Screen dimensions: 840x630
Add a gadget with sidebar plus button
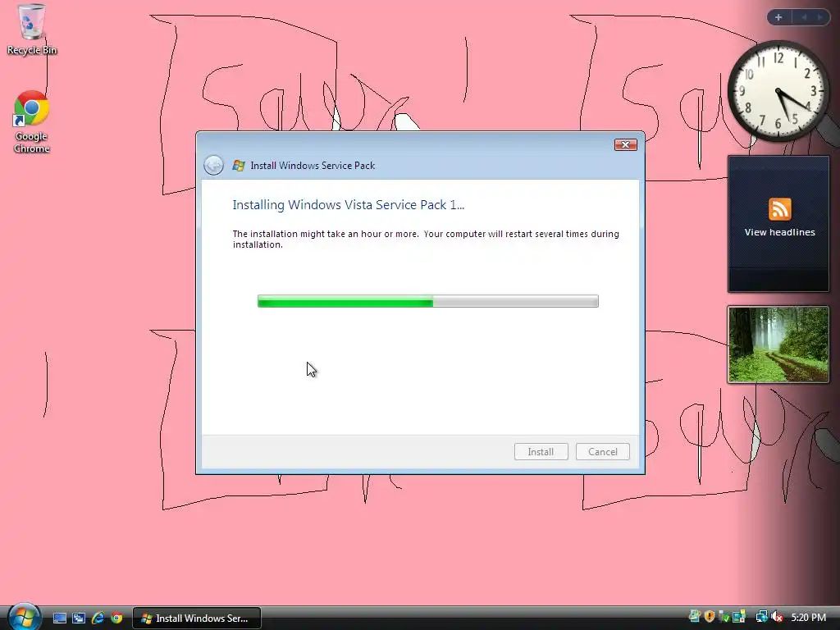(x=778, y=17)
